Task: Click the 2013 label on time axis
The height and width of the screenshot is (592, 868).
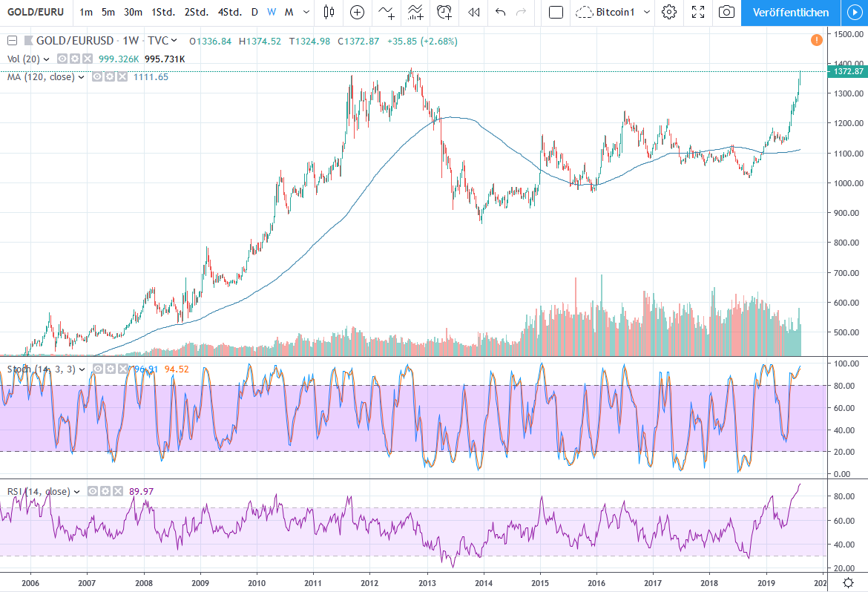Action: point(427,583)
